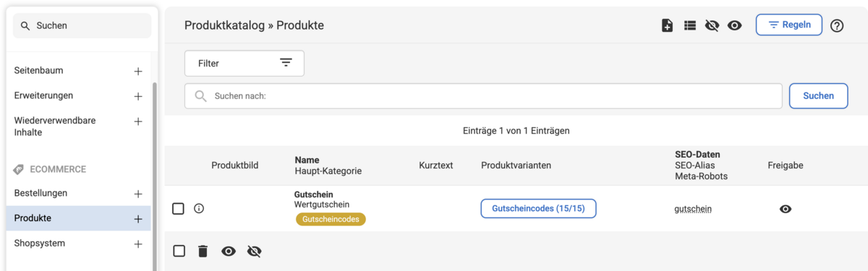
Task: Open the Gutschein product name
Action: [x=314, y=195]
